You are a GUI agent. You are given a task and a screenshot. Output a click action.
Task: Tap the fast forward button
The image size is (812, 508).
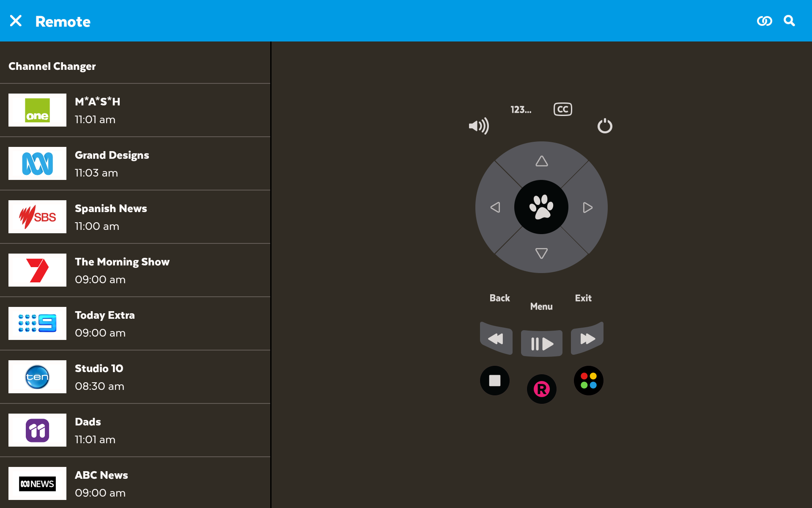tap(587, 339)
